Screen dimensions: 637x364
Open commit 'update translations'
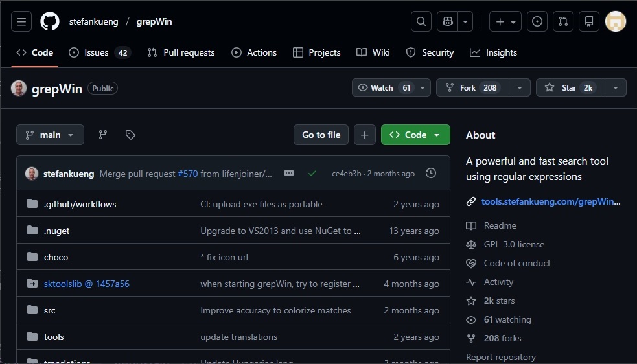pyautogui.click(x=239, y=337)
